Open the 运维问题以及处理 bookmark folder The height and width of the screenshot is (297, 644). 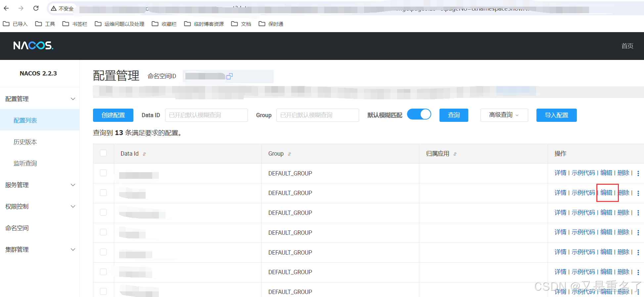(119, 24)
